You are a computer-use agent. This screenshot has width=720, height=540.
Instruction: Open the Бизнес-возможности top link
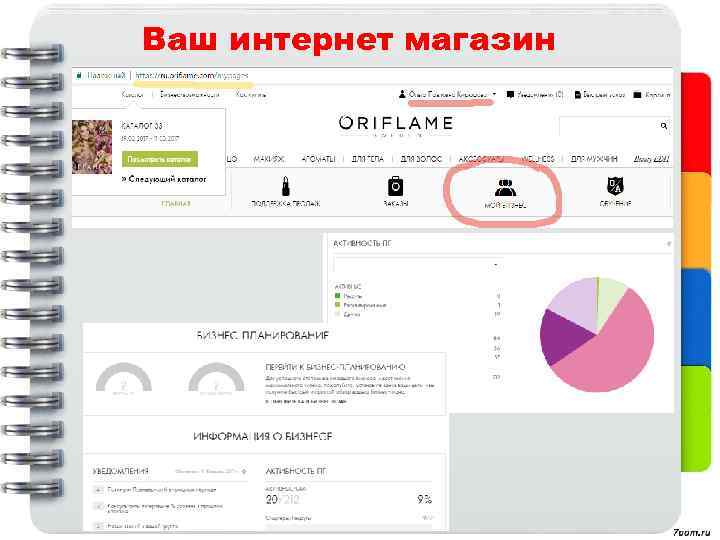point(189,95)
